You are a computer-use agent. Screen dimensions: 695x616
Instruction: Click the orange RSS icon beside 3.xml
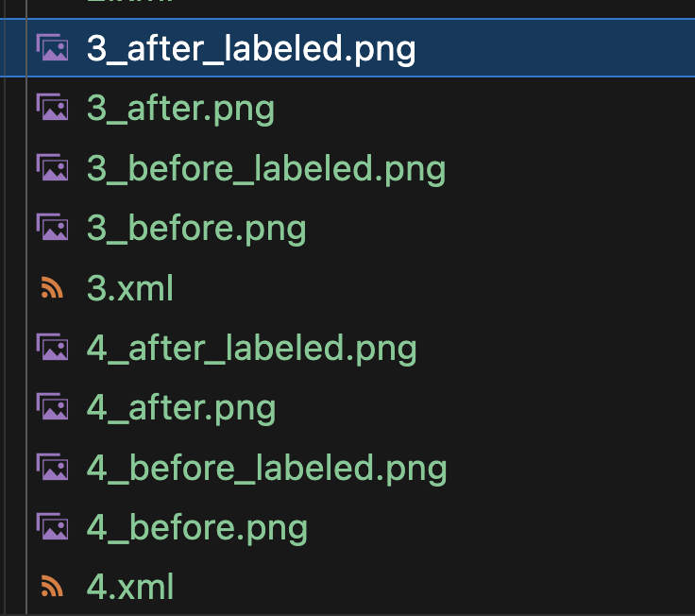coord(52,288)
